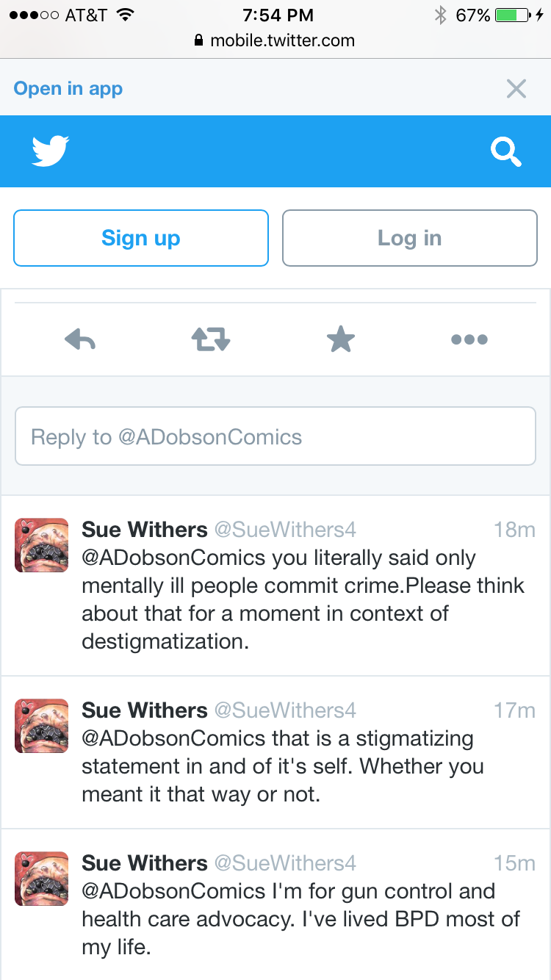Screen dimensions: 551x980
Task: Tap @ADobsonComics mention in the 18m tweet
Action: (x=173, y=558)
